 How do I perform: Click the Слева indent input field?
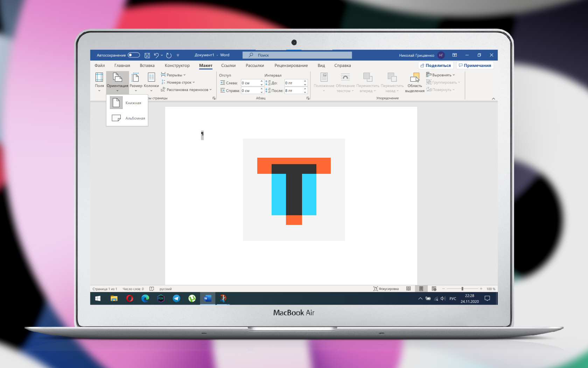pyautogui.click(x=250, y=83)
